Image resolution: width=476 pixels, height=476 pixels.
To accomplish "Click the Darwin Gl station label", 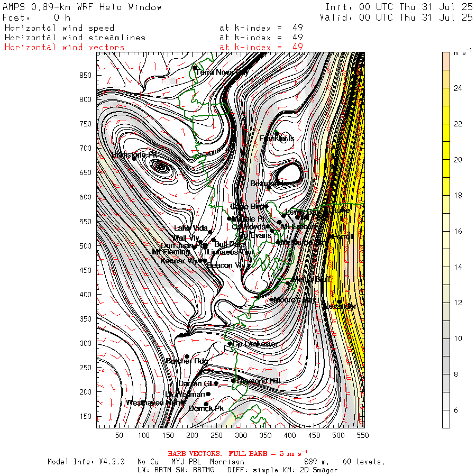I will click(x=196, y=383).
